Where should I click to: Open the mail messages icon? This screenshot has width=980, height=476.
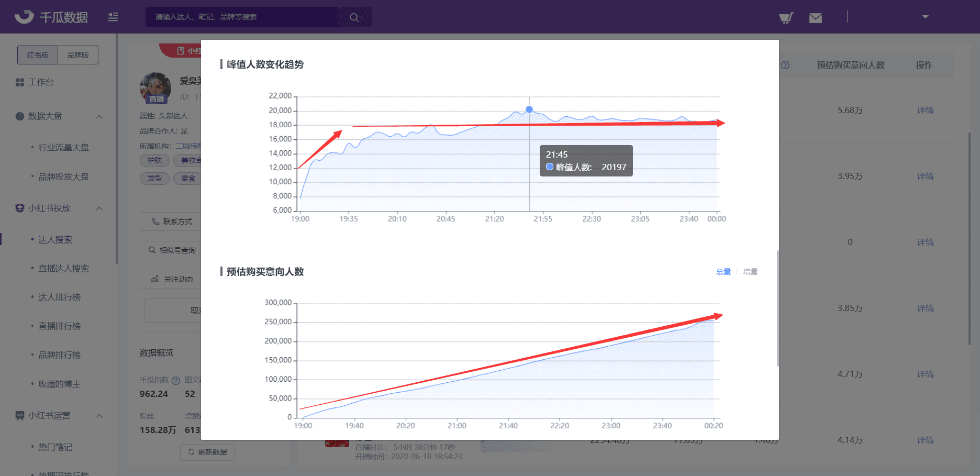click(815, 18)
